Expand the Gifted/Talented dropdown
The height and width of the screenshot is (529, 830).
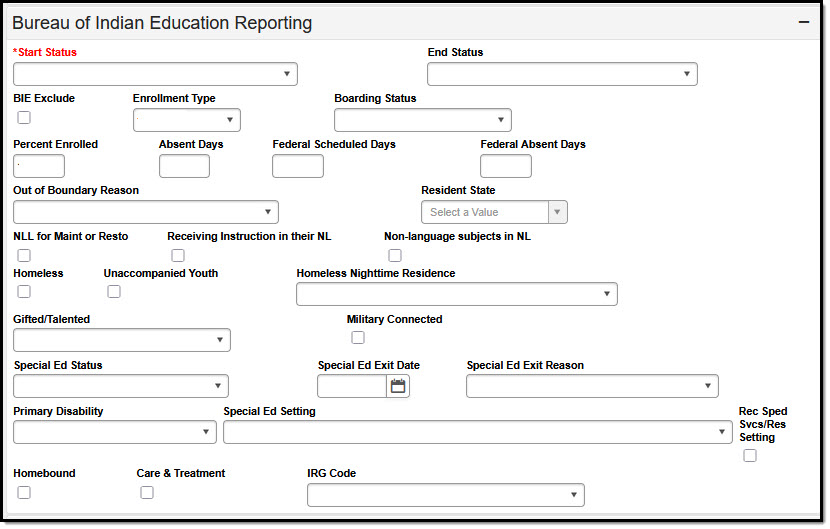pos(122,340)
